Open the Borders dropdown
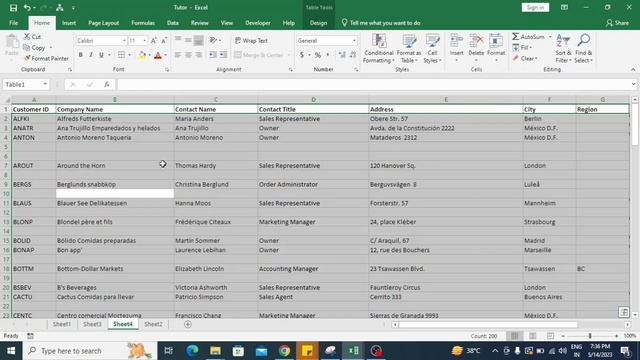Image resolution: width=640 pixels, height=360 pixels. 130,55
